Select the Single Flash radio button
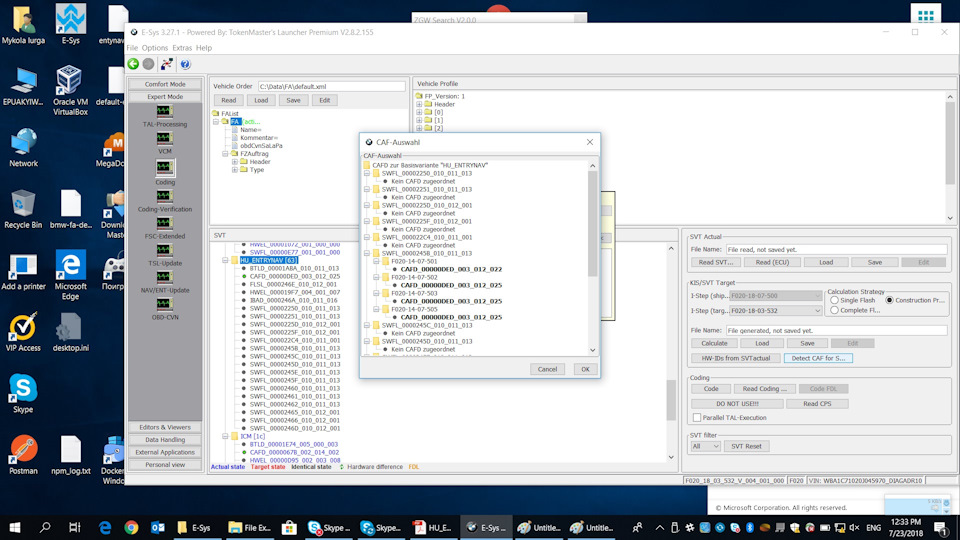960x540 pixels. pyautogui.click(x=834, y=301)
